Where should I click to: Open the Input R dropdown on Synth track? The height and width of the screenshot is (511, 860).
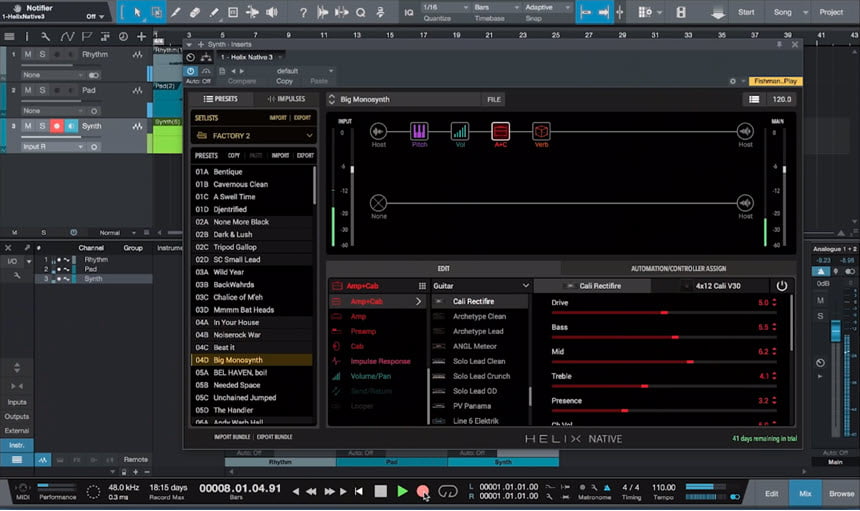[x=53, y=146]
